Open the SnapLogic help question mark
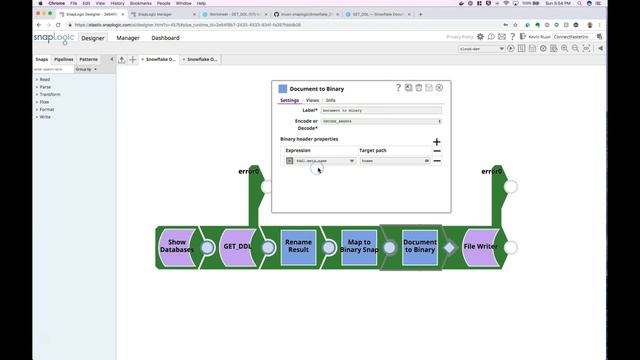This screenshot has width=640, height=360. 513,37
